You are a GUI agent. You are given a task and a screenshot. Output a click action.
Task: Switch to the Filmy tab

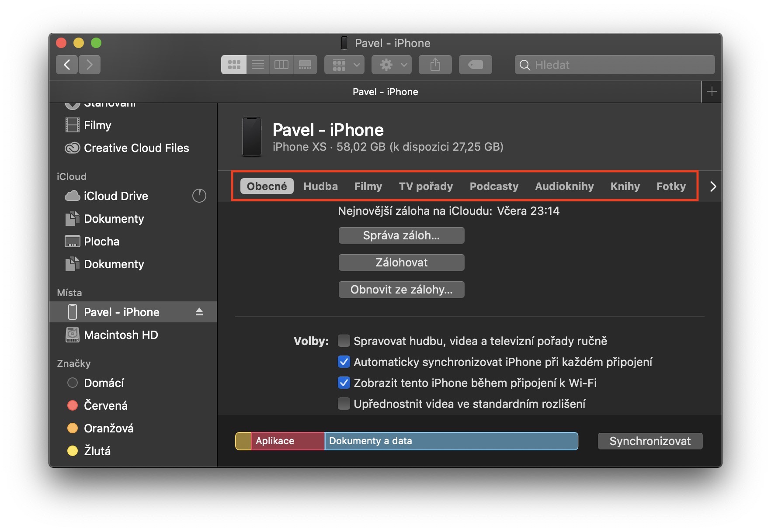[368, 187]
